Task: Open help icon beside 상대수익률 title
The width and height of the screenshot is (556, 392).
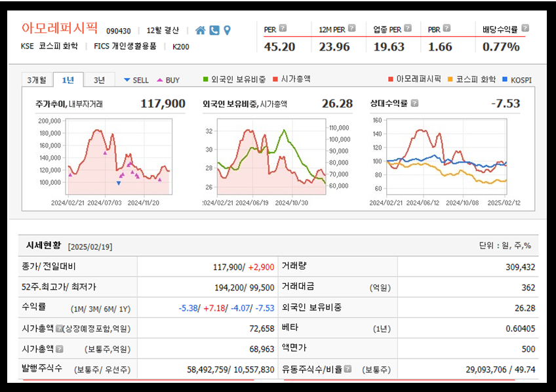Action: [x=414, y=103]
